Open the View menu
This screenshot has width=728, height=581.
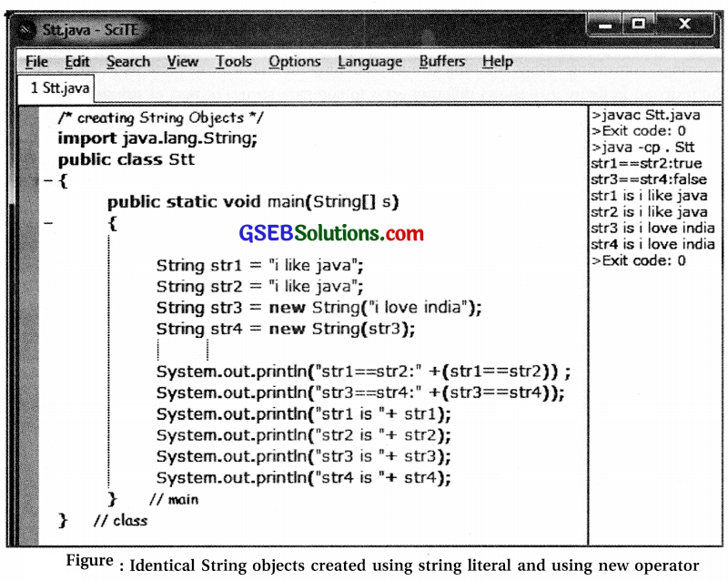point(182,61)
